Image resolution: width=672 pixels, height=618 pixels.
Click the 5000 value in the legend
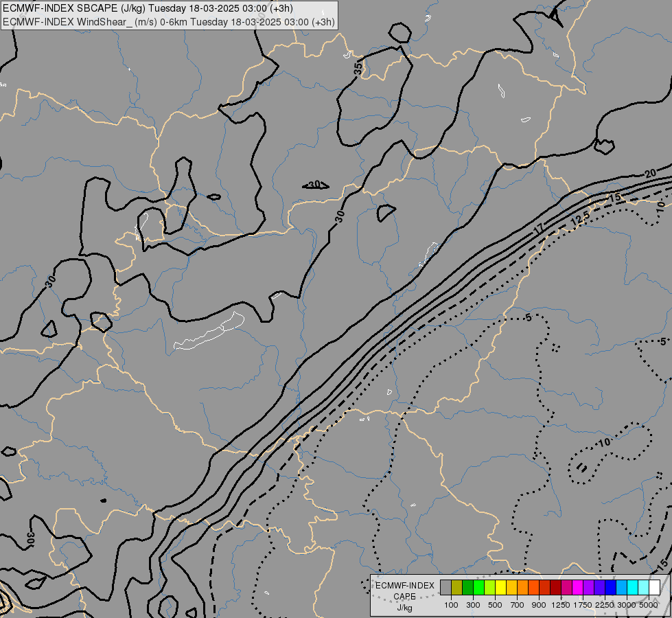pyautogui.click(x=649, y=605)
